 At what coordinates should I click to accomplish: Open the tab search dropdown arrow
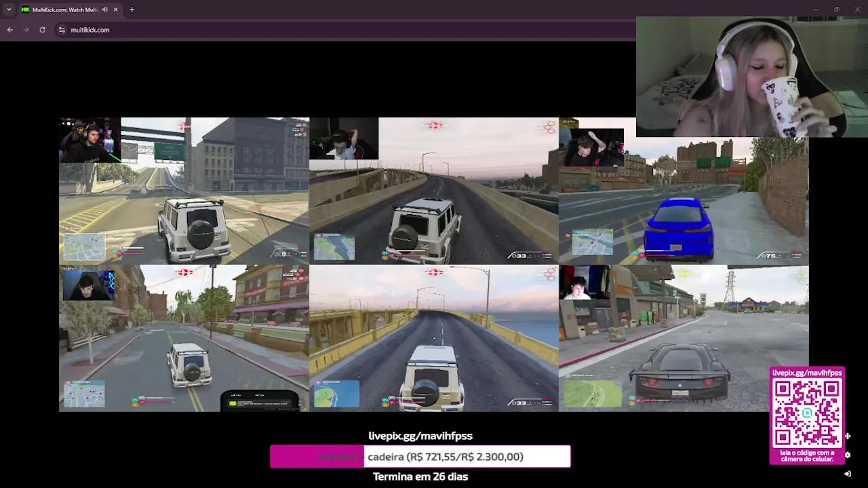9,9
